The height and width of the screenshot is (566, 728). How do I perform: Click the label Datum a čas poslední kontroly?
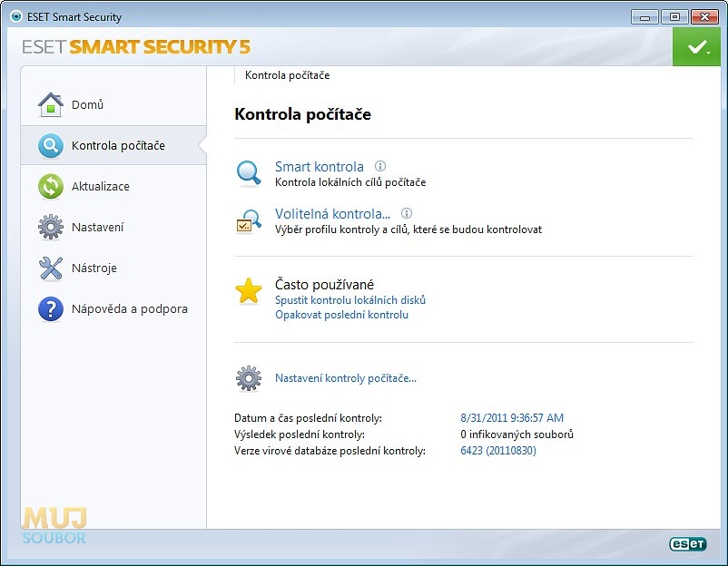click(x=309, y=418)
